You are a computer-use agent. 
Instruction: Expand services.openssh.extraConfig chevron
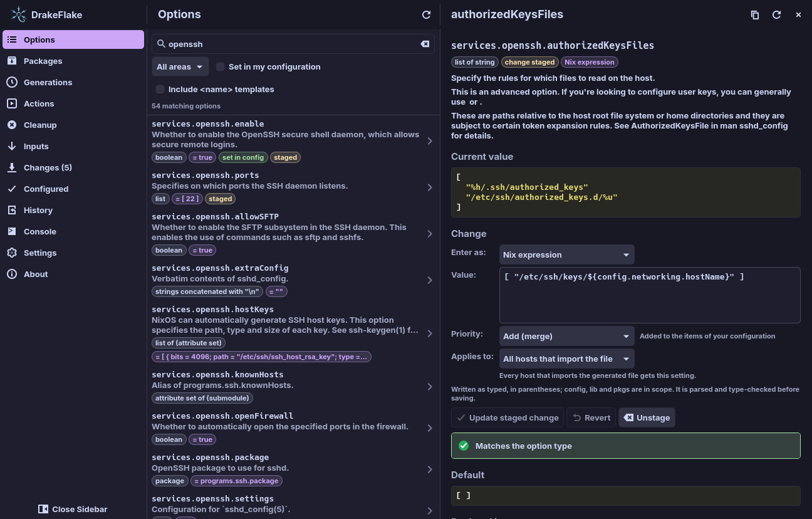430,280
